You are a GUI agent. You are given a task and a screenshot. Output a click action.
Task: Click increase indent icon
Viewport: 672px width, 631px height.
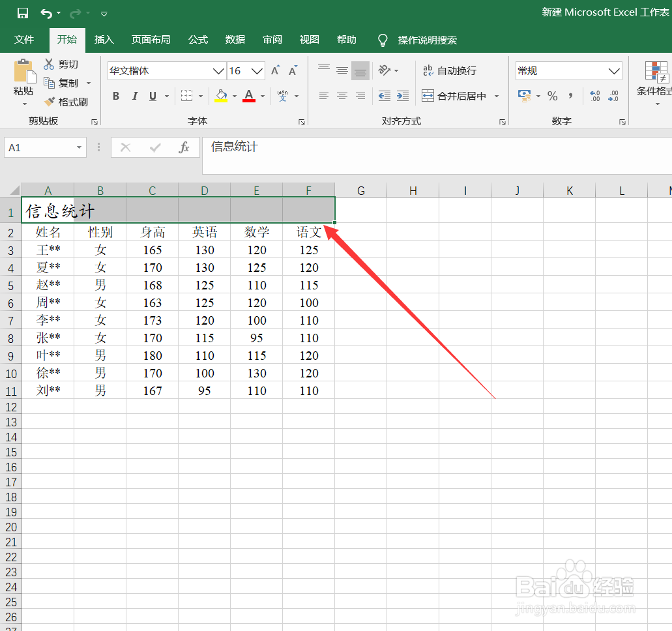(x=403, y=96)
